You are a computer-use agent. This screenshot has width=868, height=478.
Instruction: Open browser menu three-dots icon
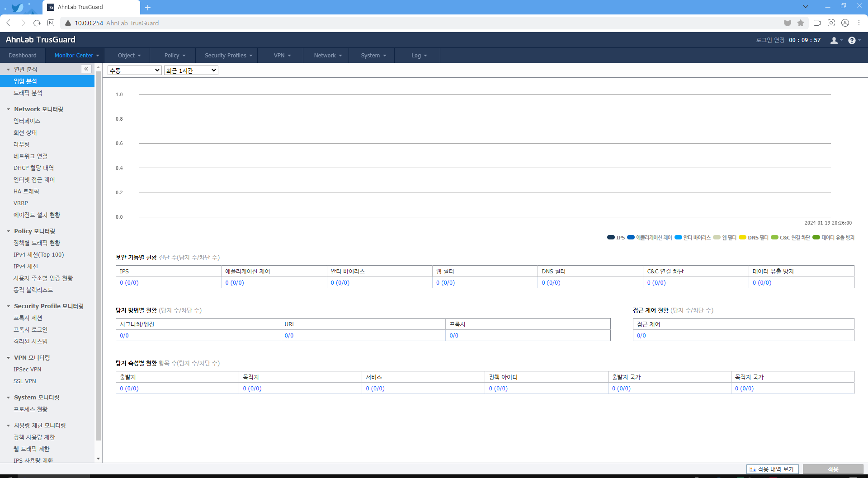[859, 23]
